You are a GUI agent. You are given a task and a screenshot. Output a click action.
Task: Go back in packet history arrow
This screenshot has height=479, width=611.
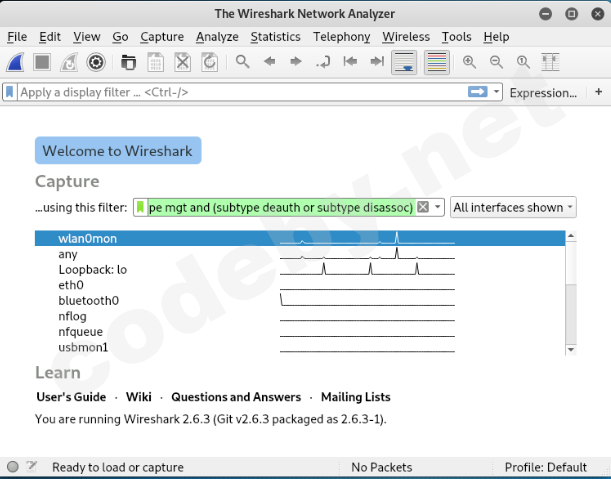[269, 61]
